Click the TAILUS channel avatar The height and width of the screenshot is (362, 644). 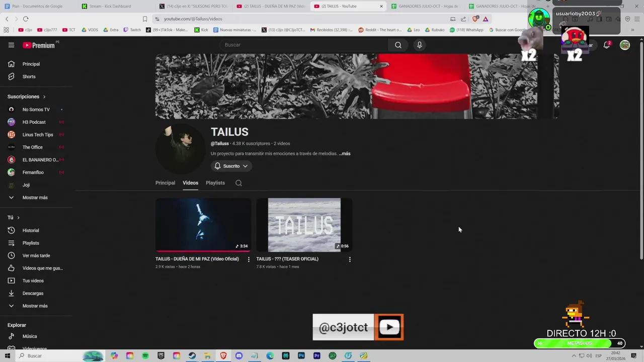[180, 149]
